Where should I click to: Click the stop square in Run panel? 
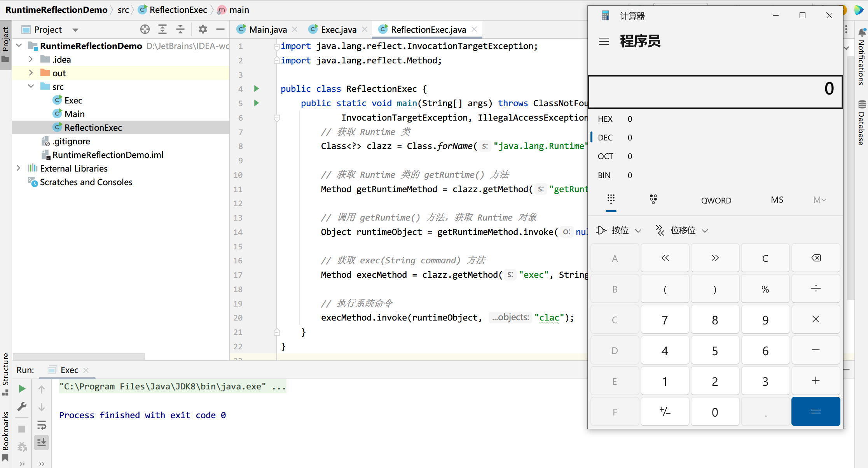(x=22, y=429)
